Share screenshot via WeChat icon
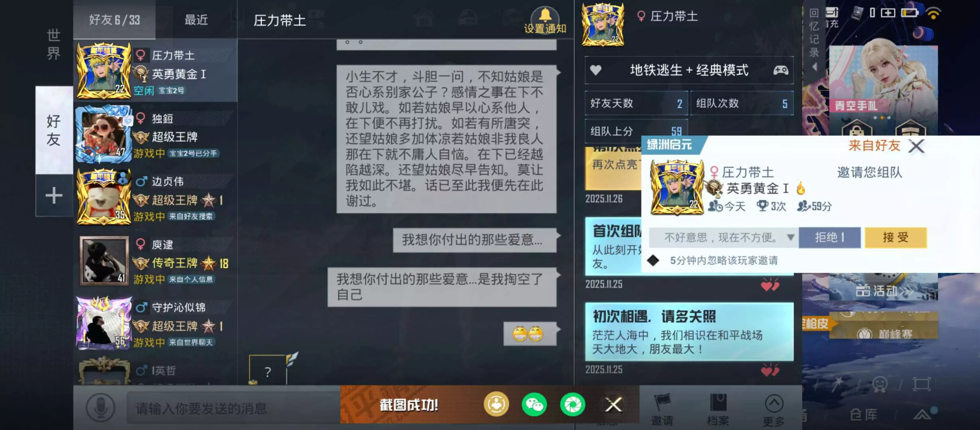980x430 pixels. click(x=534, y=405)
